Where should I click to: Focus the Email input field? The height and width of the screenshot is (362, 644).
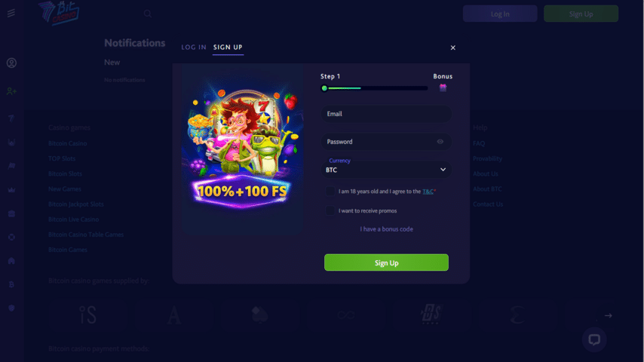tap(386, 114)
